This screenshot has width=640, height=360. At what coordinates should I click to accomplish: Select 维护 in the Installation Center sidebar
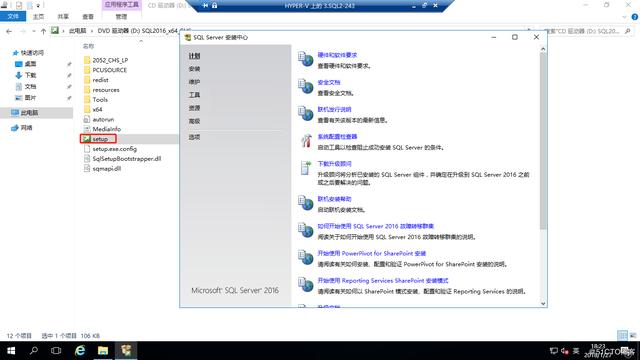tap(194, 82)
